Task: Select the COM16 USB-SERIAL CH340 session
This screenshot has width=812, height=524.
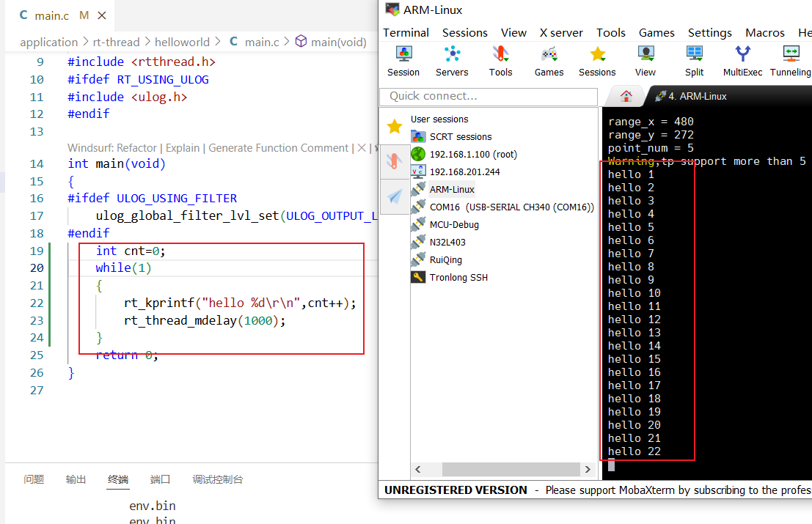Action: [502, 207]
